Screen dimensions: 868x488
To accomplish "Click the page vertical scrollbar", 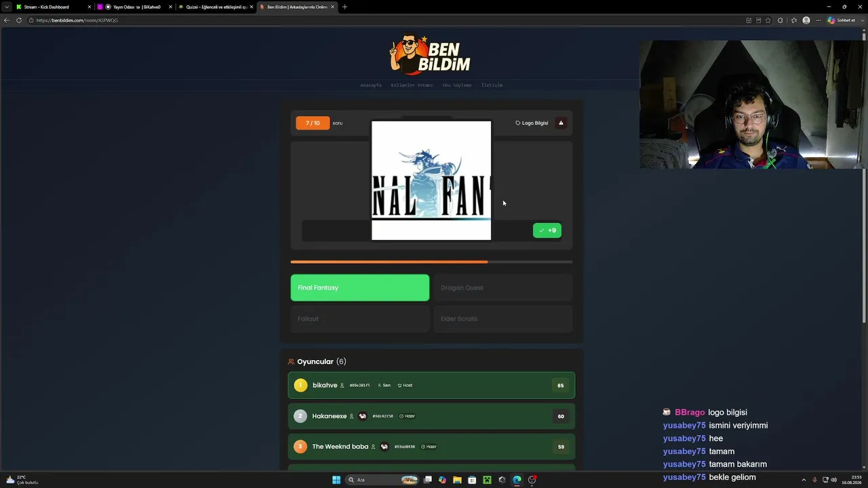I will (865, 176).
